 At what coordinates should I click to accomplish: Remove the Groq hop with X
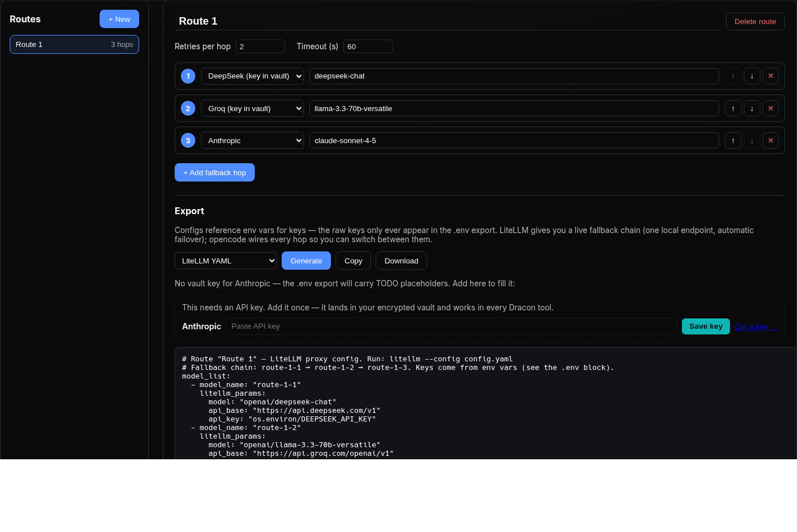point(771,108)
